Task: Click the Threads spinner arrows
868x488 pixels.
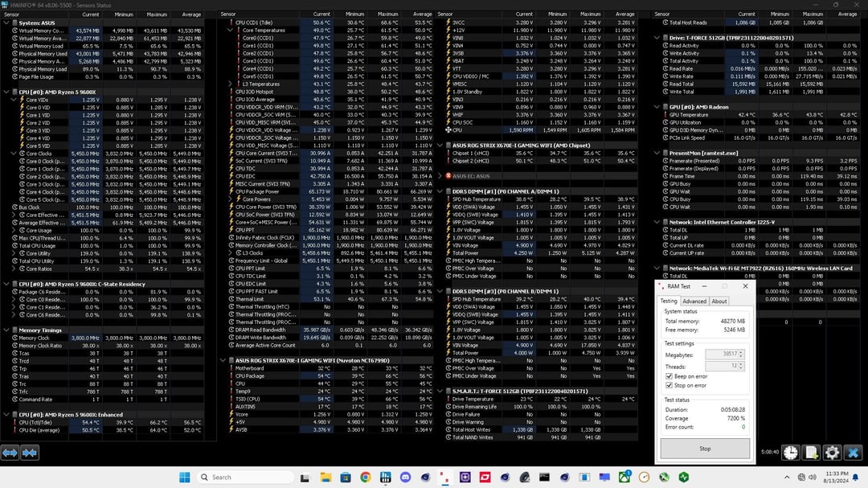Action: click(x=741, y=366)
